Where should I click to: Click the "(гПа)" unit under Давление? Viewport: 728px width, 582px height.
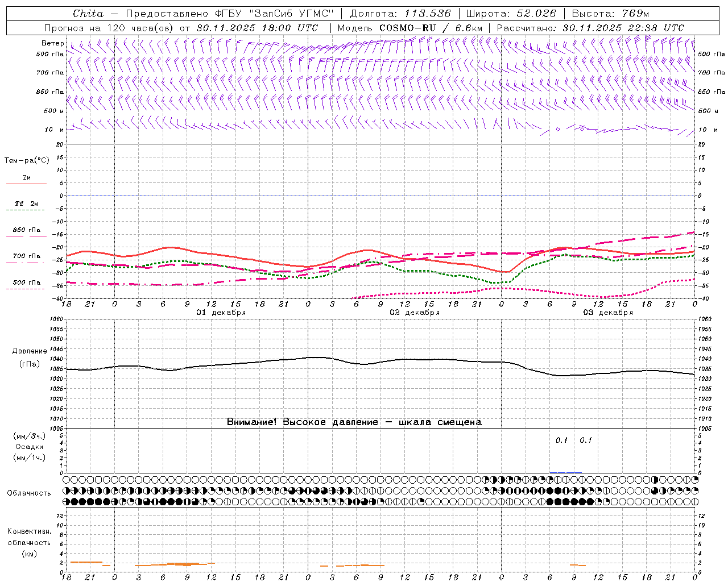click(x=29, y=364)
